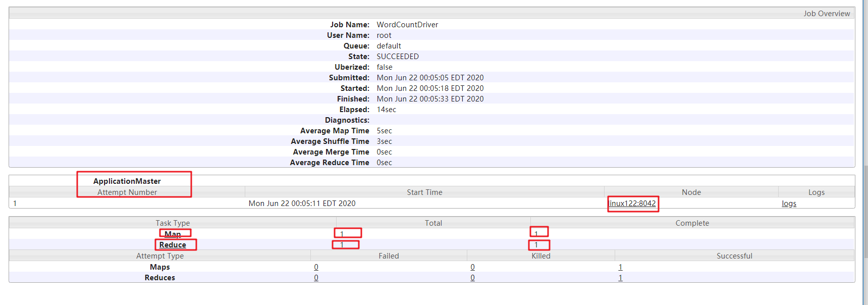This screenshot has height=305, width=868.
Task: Click the Logs column header
Action: [x=816, y=192]
